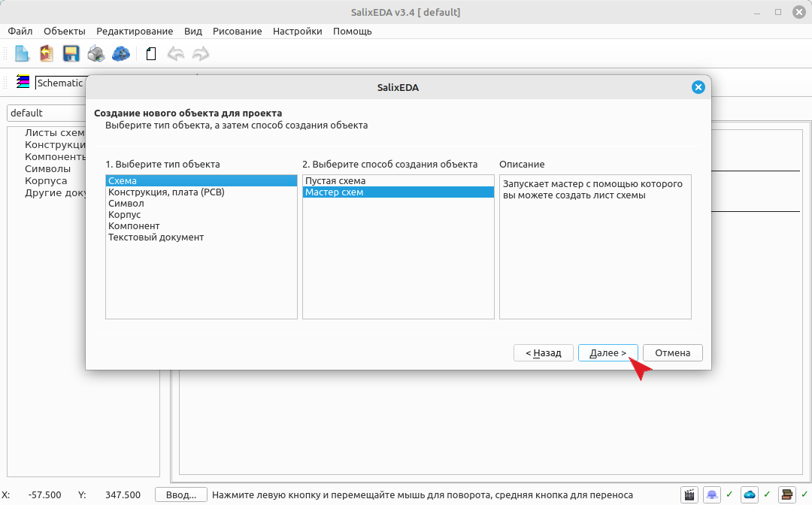Select Листы схем in project tree
The image size is (812, 505).
pos(54,132)
